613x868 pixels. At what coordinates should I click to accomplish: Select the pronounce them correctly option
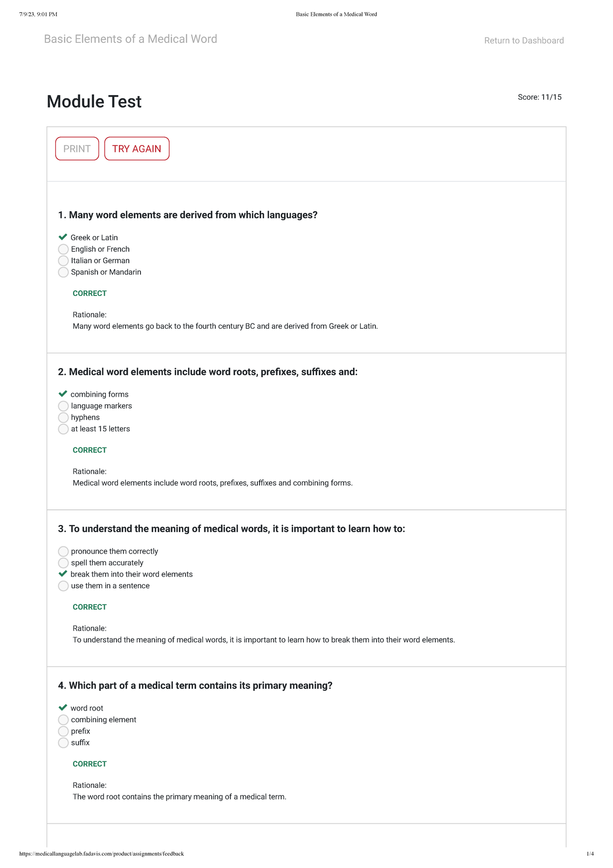point(63,551)
